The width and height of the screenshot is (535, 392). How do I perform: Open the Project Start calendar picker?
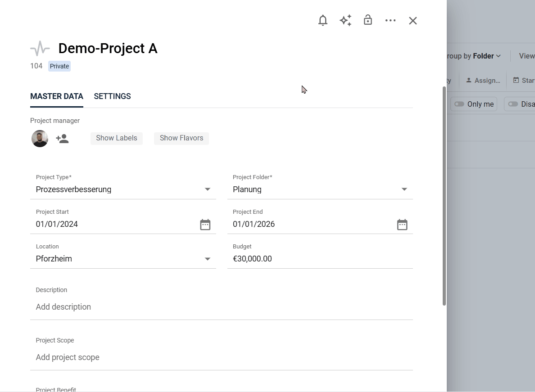coord(205,225)
